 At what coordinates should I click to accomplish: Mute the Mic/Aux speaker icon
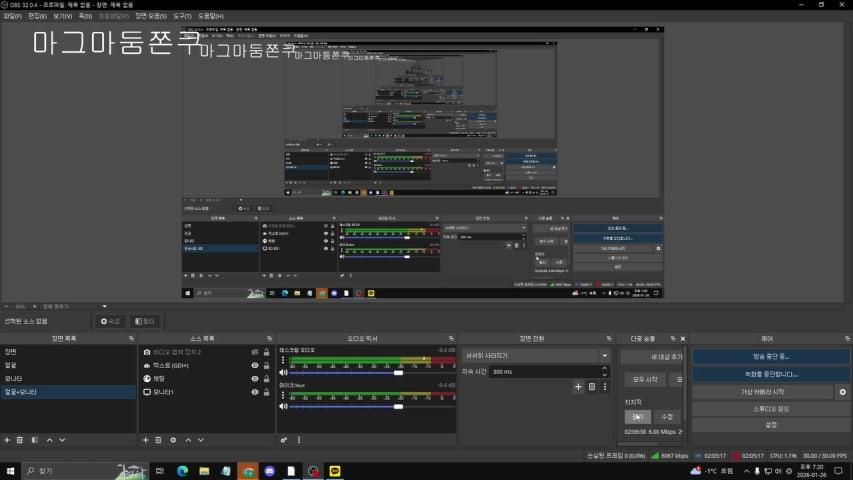click(283, 406)
